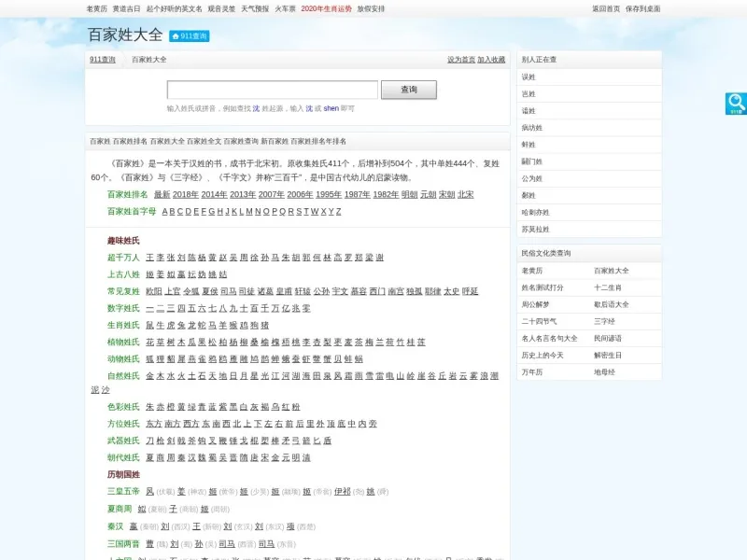Click surname 粉 in 色彩姓氏 row
This screenshot has width=747, height=560.
pos(296,407)
